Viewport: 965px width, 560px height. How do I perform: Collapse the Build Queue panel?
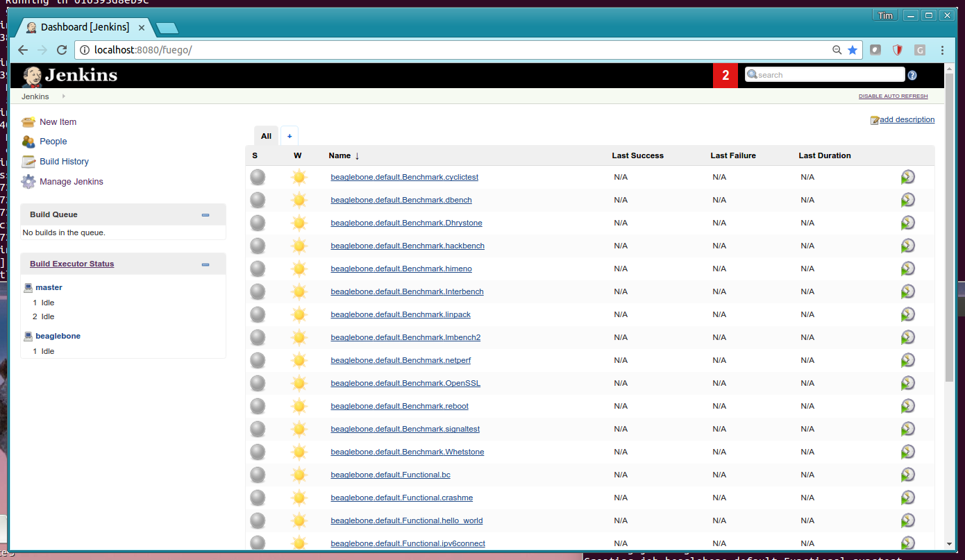click(x=205, y=215)
